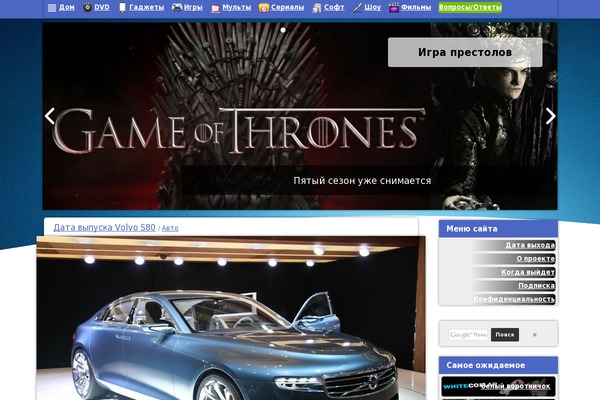Open Конфиденциальность in site menu
This screenshot has width=600, height=400.
point(514,299)
